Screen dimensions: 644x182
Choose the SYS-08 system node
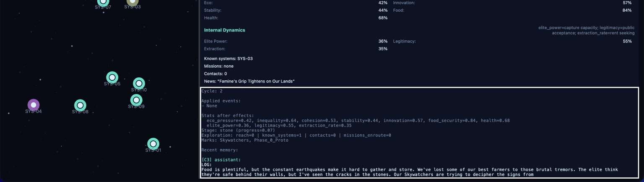(80, 105)
